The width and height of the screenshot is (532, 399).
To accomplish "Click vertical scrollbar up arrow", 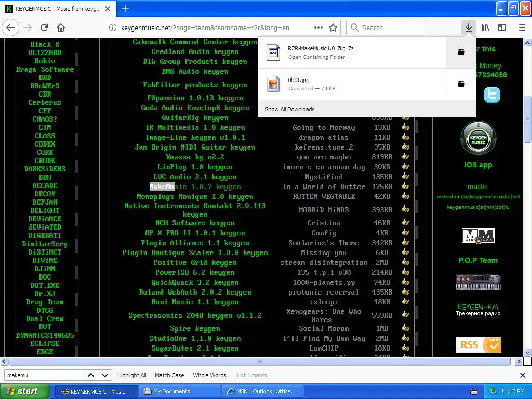I will [528, 43].
